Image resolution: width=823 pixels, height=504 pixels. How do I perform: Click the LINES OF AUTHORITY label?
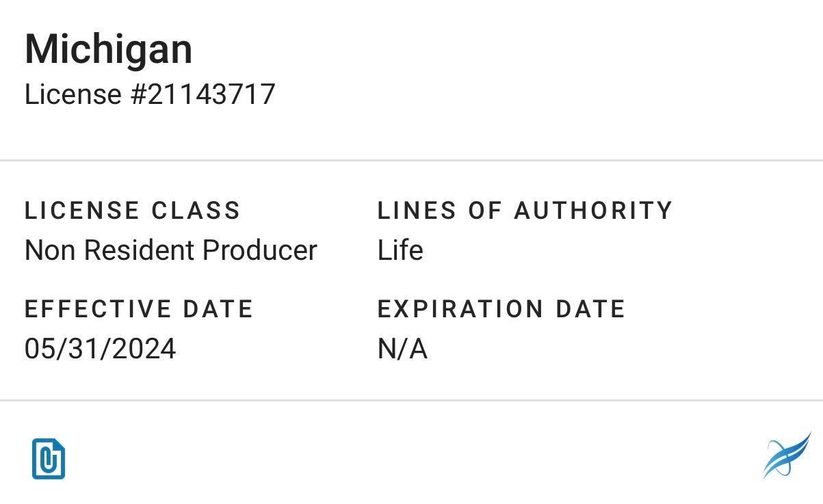525,211
